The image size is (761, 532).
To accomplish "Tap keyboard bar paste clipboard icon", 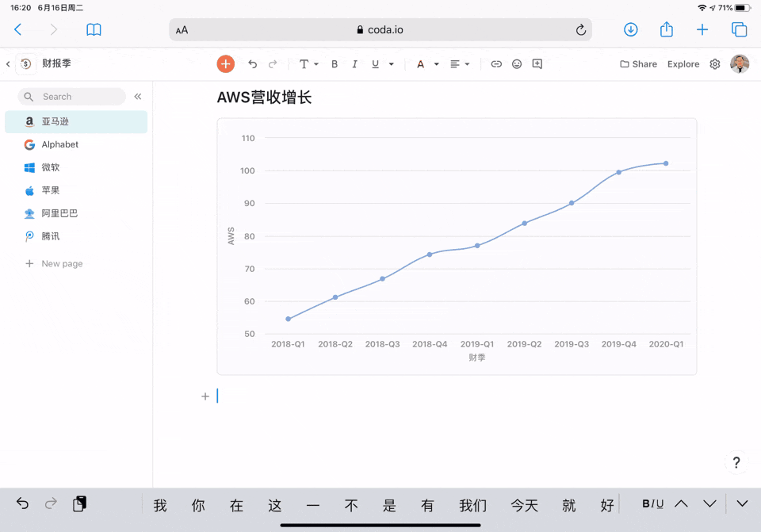I will pyautogui.click(x=79, y=503).
